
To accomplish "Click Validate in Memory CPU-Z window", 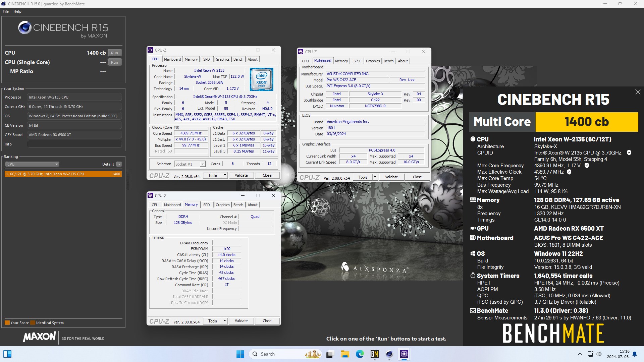I will pyautogui.click(x=241, y=321).
